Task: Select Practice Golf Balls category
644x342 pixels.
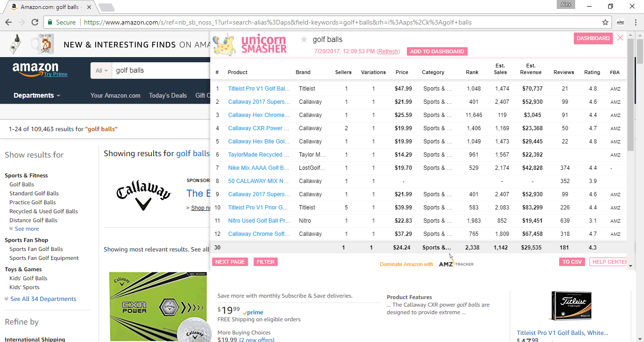Action: coord(33,202)
